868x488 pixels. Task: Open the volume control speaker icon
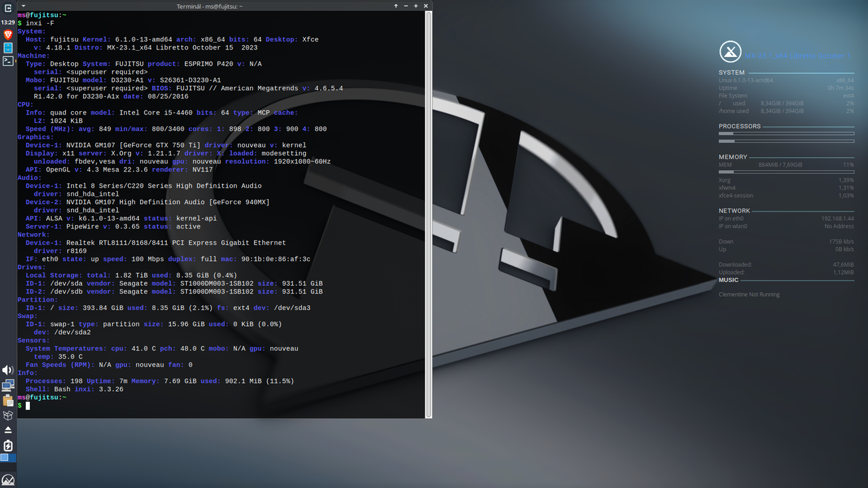click(x=8, y=370)
